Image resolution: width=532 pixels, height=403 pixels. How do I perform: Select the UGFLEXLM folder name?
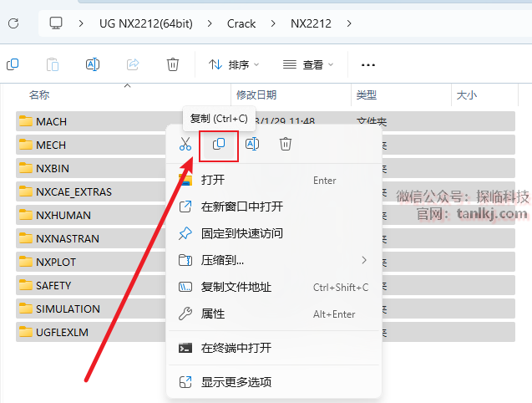(62, 332)
